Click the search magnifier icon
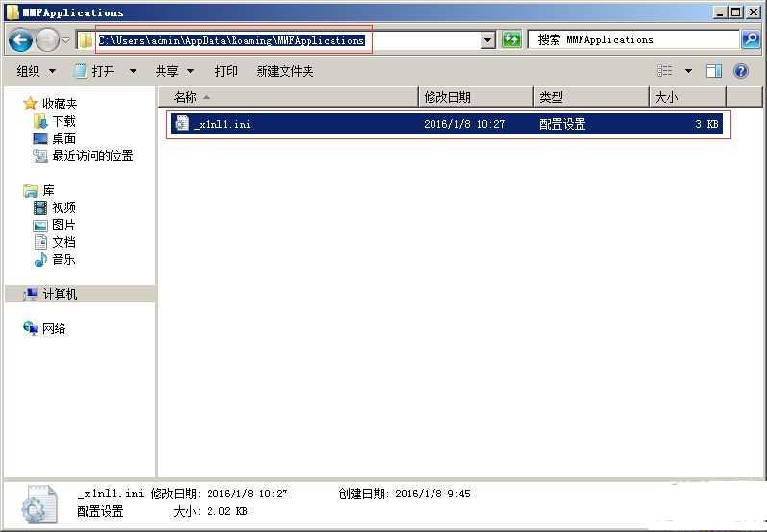This screenshot has height=532, width=767. (751, 40)
